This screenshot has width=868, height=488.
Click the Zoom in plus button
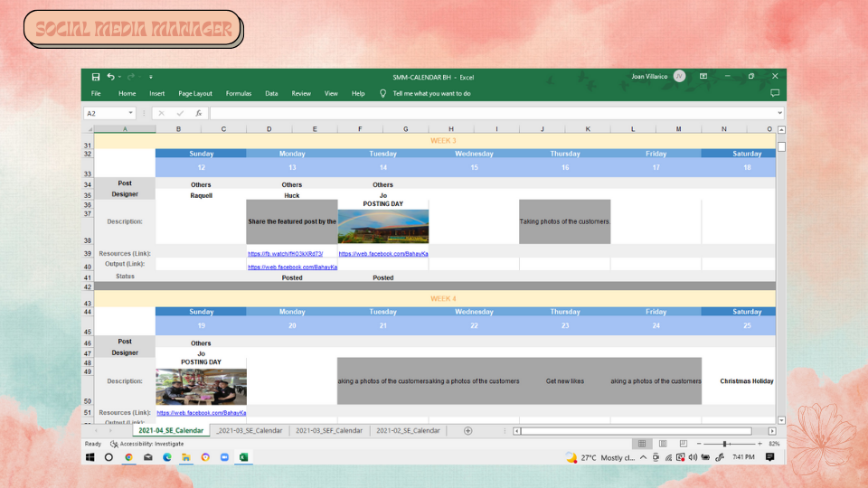coord(759,444)
